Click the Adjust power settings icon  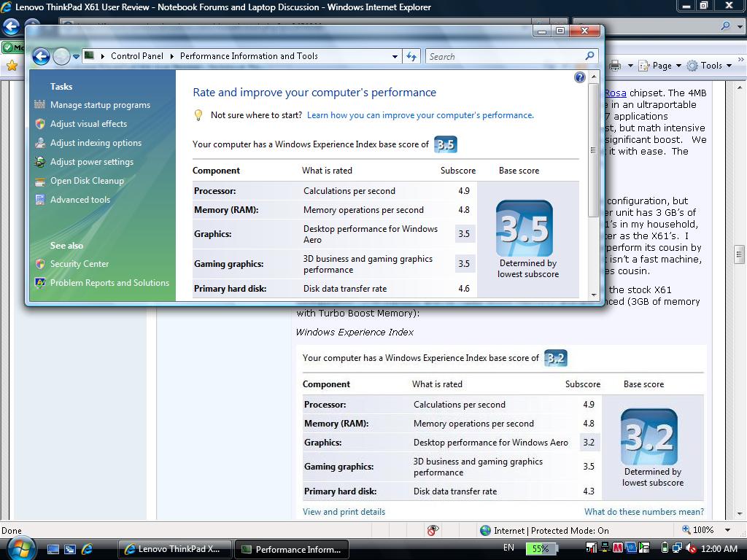40,162
